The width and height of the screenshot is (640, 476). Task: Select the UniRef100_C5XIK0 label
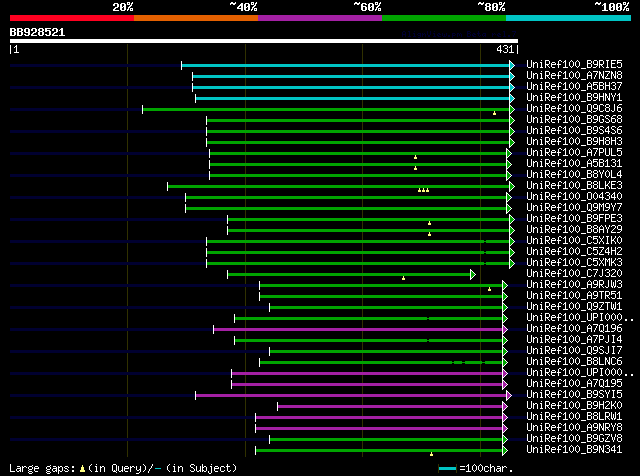[574, 241]
